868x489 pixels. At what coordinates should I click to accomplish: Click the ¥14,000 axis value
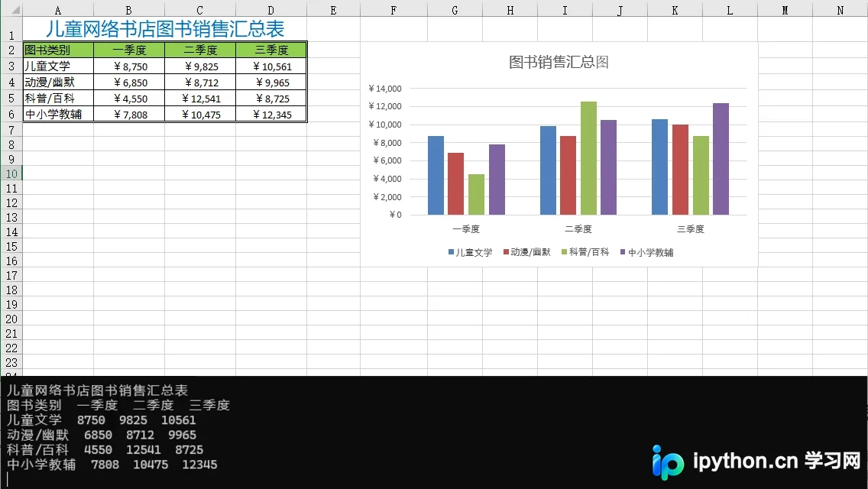pos(385,88)
